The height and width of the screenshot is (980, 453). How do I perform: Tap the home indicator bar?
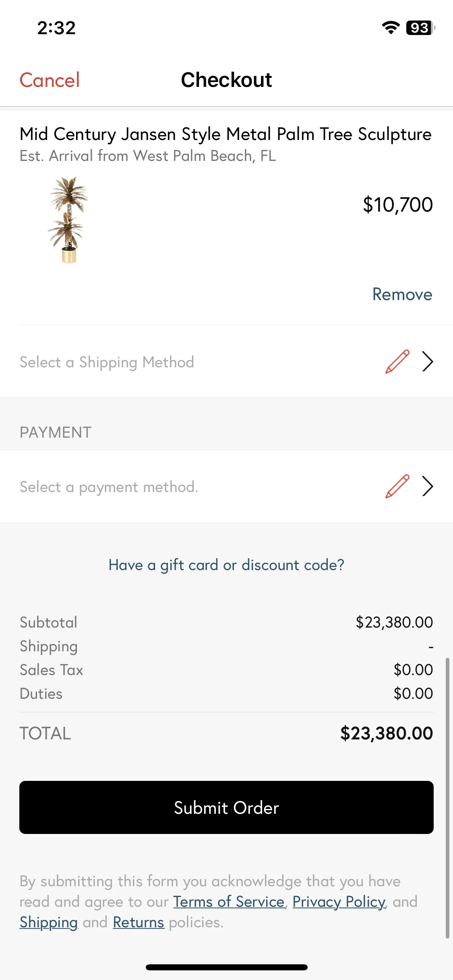point(226,967)
